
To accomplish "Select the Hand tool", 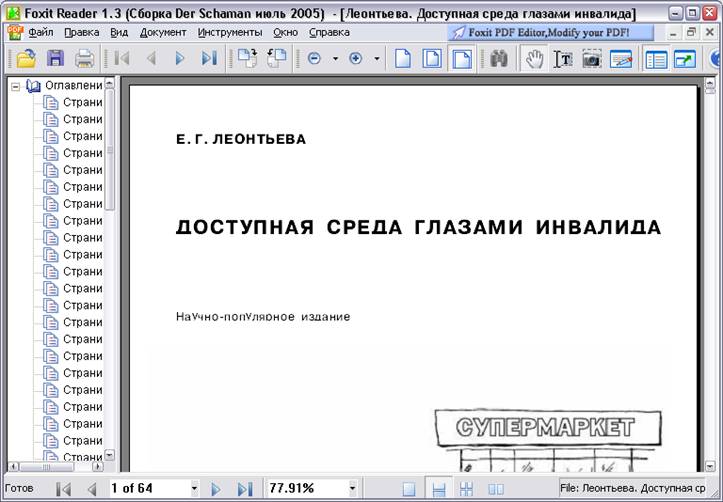I will 534,59.
